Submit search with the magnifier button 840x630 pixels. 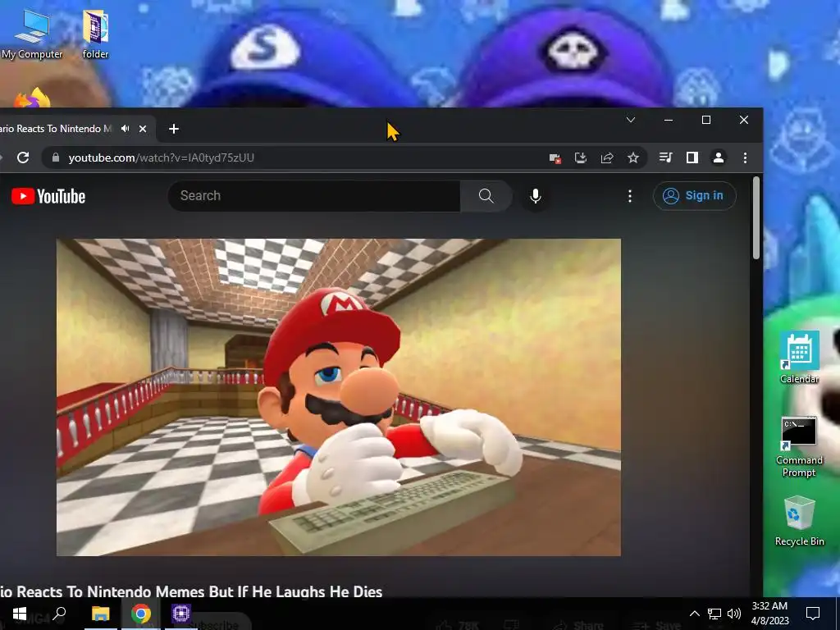[486, 195]
